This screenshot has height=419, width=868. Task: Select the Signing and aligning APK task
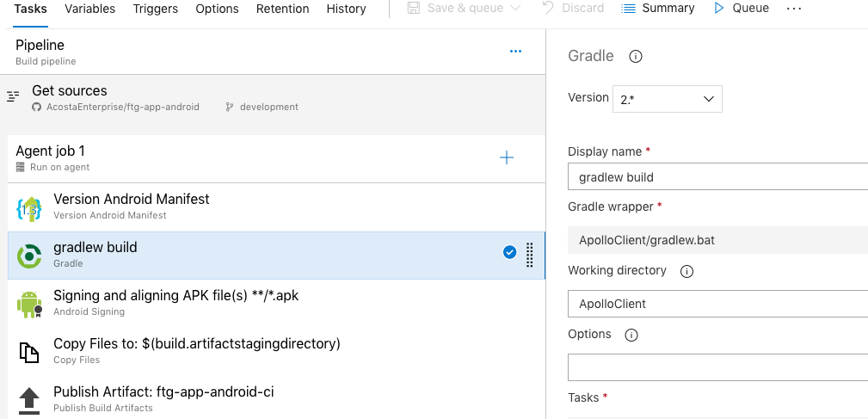click(x=276, y=304)
